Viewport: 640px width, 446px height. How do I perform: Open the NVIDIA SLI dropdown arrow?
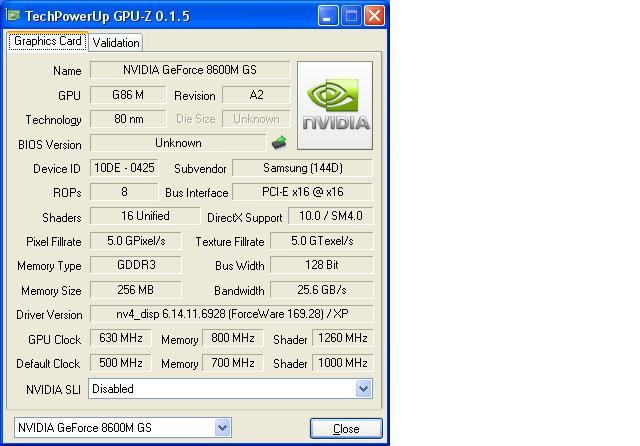click(363, 388)
